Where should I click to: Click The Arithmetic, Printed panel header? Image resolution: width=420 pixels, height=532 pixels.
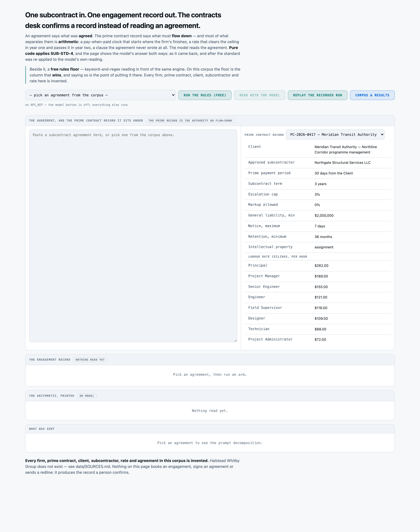point(210,396)
